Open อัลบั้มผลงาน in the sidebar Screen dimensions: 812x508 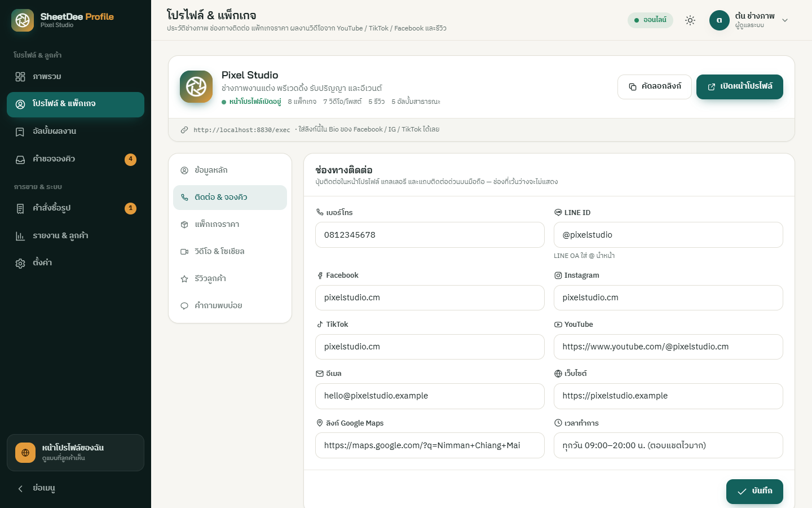[x=76, y=132]
